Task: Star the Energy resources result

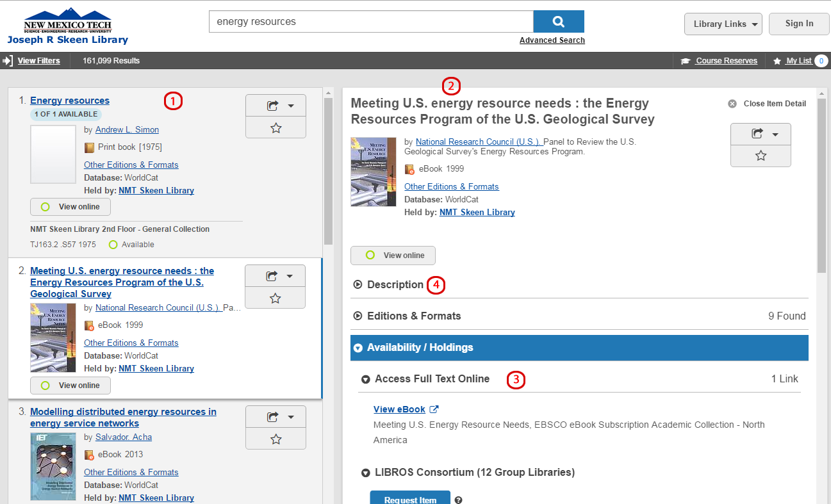Action: pos(276,128)
